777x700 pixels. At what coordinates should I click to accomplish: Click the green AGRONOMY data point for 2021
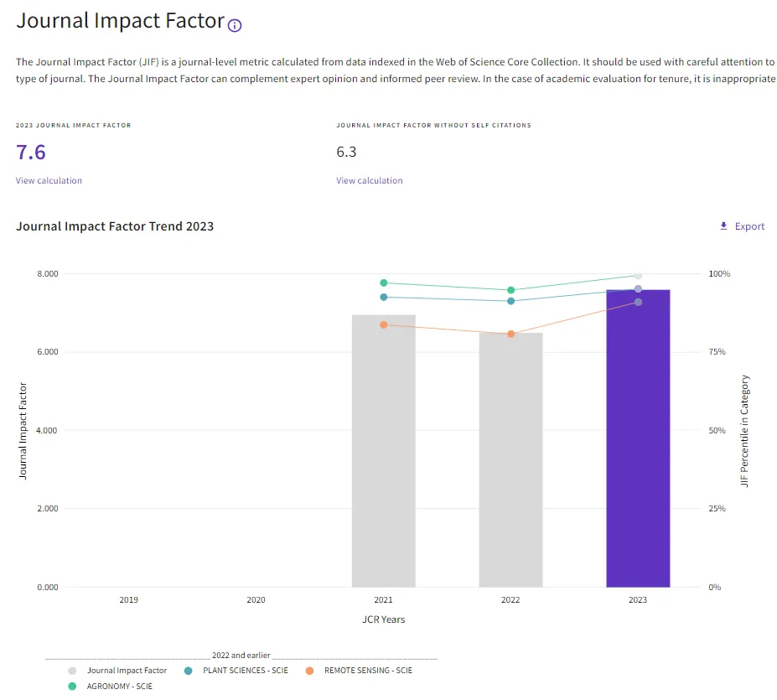[x=384, y=283]
